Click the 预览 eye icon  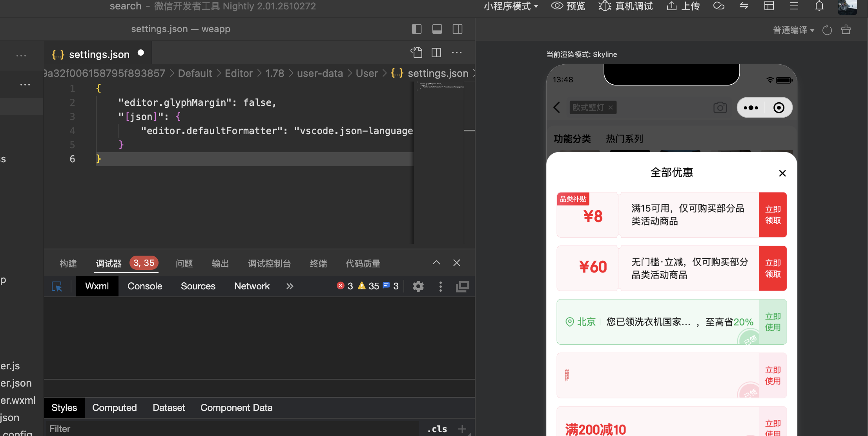tap(557, 6)
